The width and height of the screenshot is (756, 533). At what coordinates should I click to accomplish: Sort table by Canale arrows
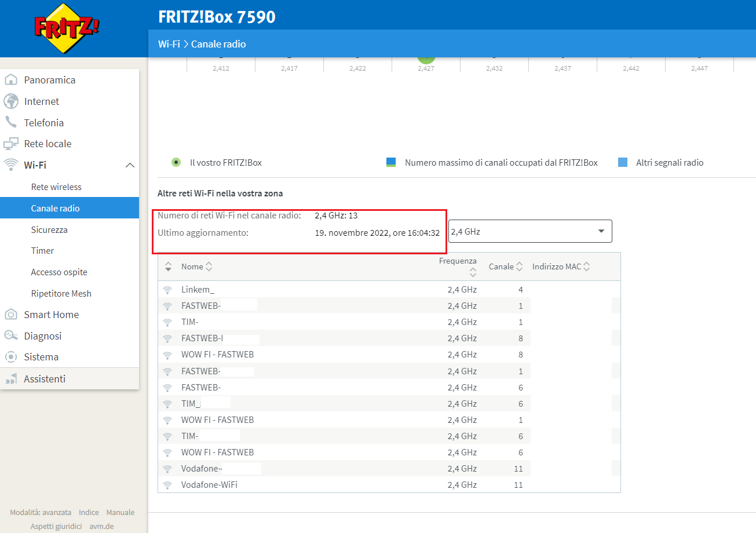click(520, 267)
